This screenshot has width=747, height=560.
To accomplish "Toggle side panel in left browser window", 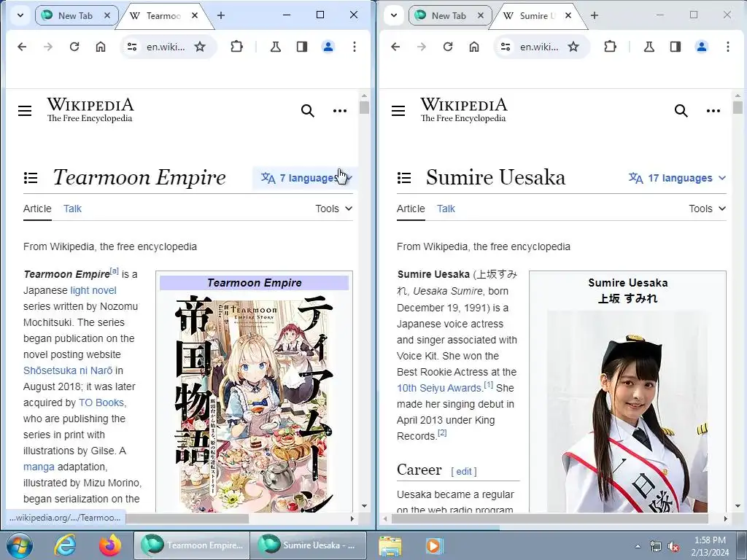I will coord(302,47).
